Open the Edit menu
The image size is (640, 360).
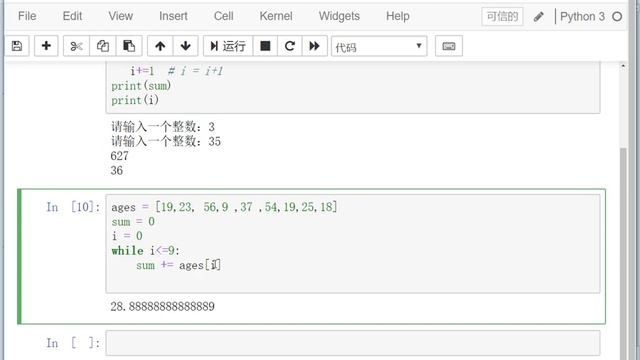[x=72, y=16]
